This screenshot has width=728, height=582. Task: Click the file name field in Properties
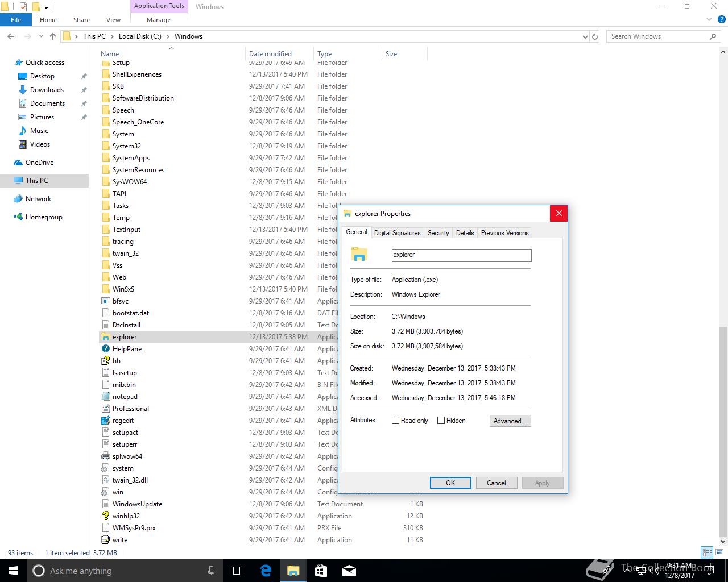point(461,255)
